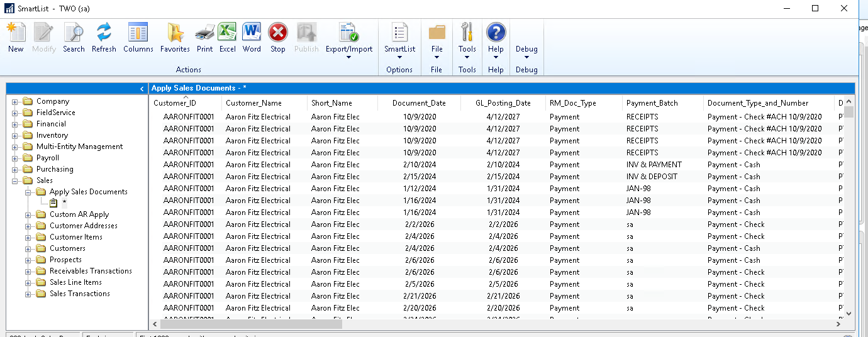Select the Sales Transactions folder
868x337 pixels.
click(x=80, y=294)
